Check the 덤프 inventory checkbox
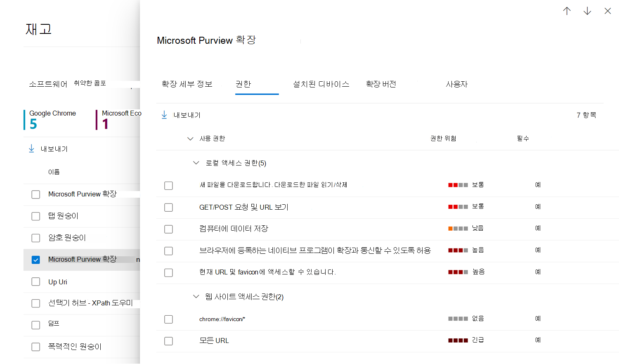The height and width of the screenshot is (364, 619). (36, 325)
